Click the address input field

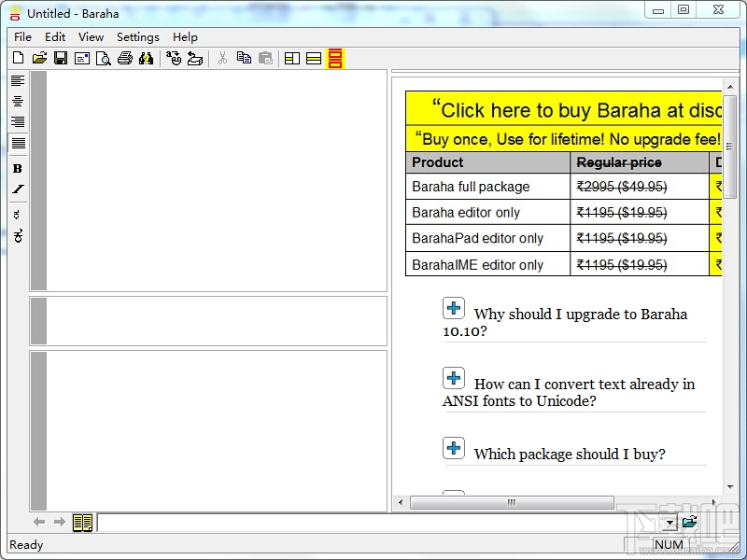pos(380,523)
